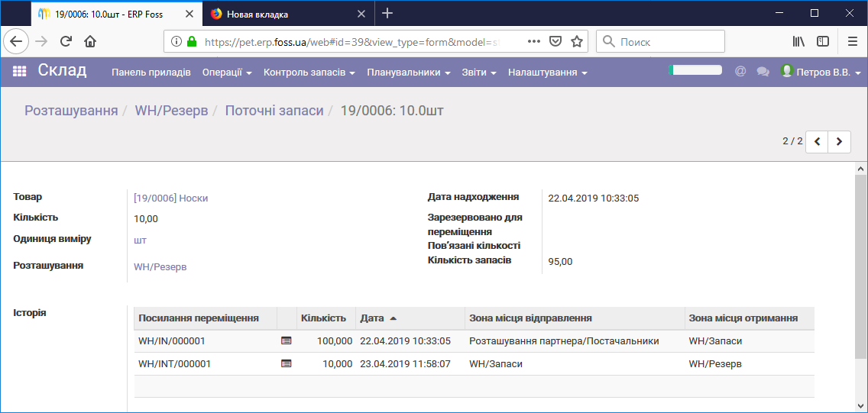Expand the Налаштування dropdown
The width and height of the screenshot is (868, 413).
[548, 73]
